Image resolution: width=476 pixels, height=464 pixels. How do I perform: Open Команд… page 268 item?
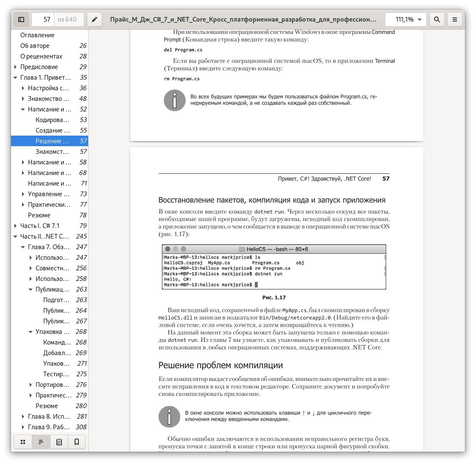point(50,342)
